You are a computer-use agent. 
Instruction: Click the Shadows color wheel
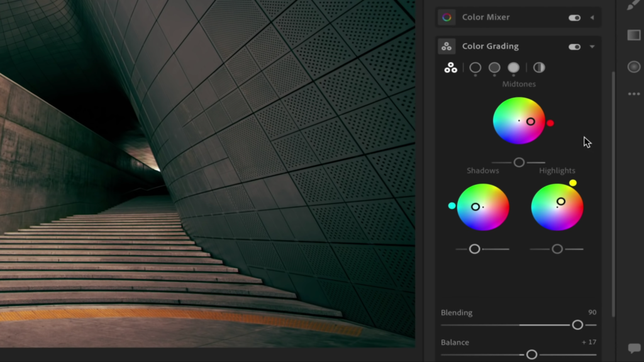483,207
